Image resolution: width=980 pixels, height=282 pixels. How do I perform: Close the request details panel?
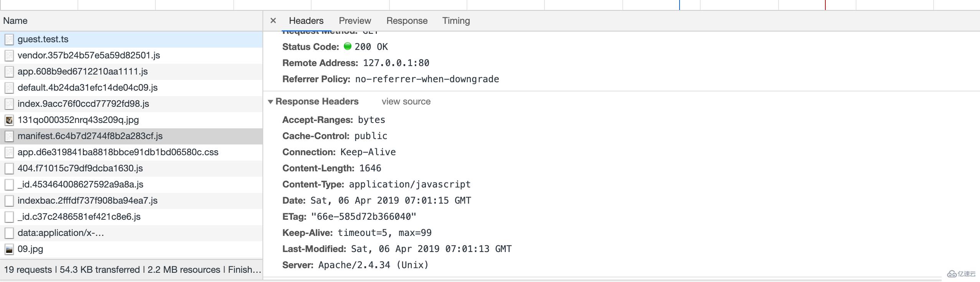pos(273,20)
